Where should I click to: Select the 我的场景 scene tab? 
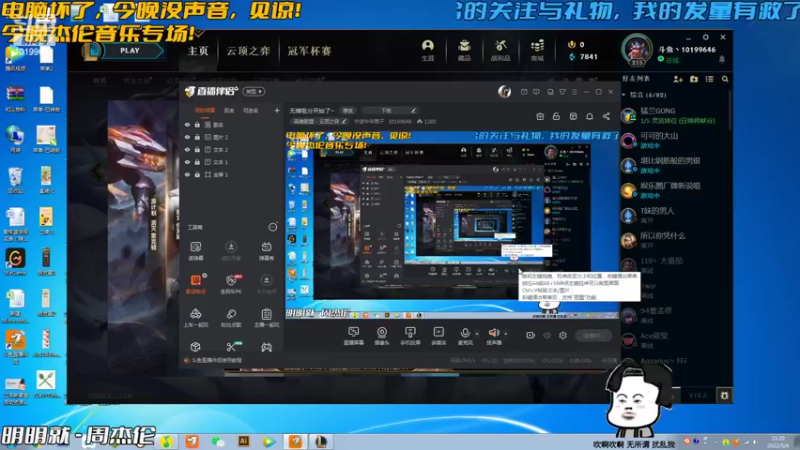click(205, 110)
